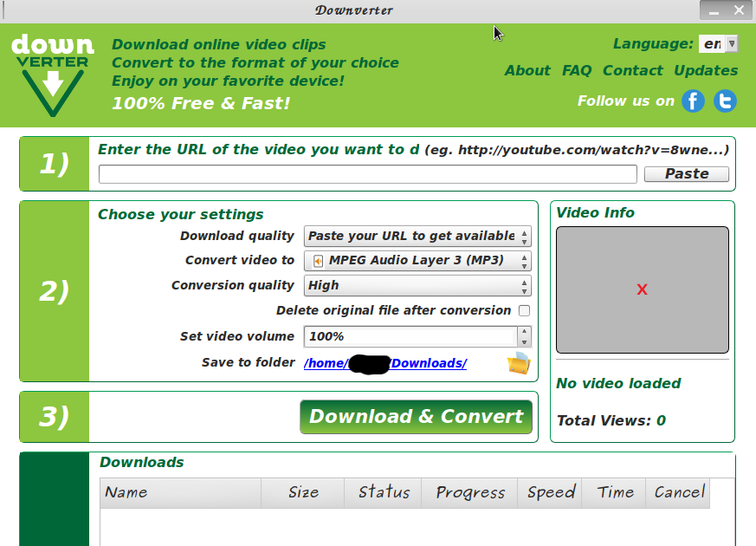Click the Video Info thumbnail placeholder

click(643, 289)
